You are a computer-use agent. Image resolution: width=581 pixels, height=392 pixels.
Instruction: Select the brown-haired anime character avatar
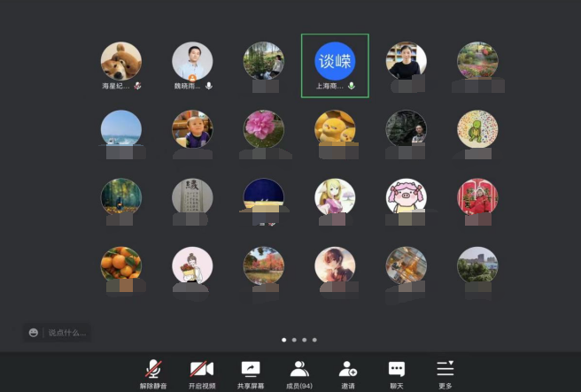[335, 265]
